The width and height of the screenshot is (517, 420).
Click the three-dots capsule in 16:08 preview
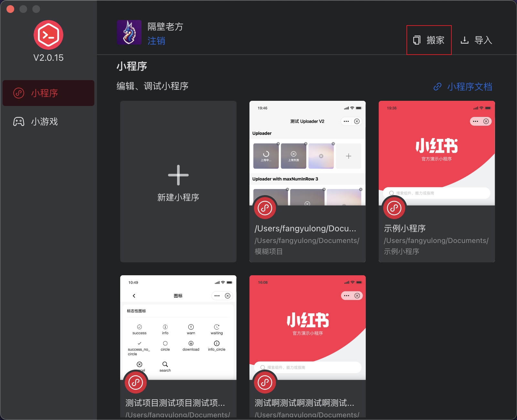click(347, 296)
